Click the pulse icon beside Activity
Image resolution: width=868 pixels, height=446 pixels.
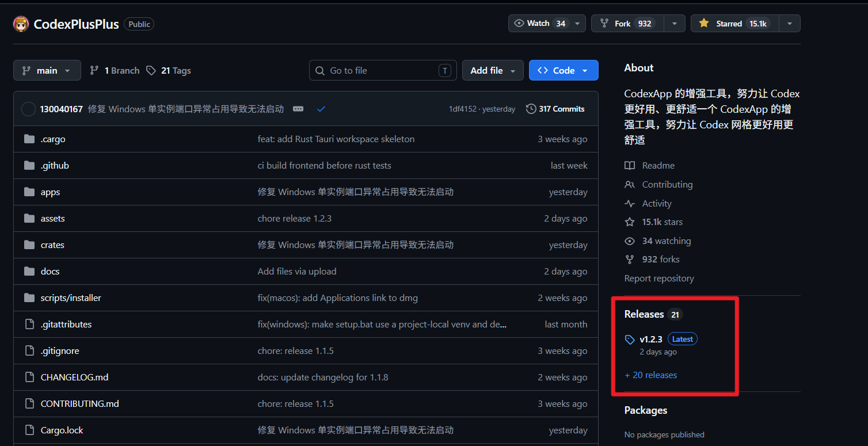pyautogui.click(x=630, y=204)
